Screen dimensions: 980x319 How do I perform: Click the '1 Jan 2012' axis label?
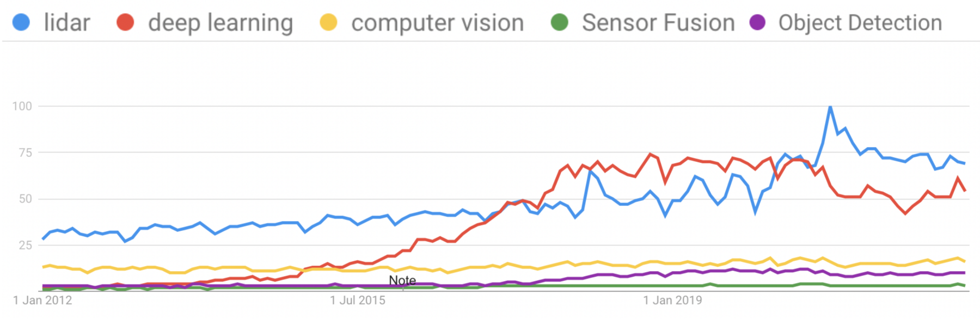[42, 300]
